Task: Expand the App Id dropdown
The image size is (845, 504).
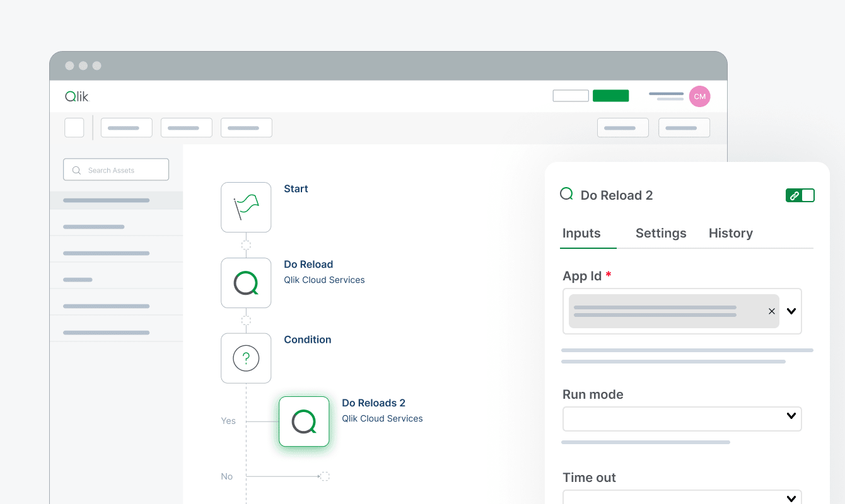Action: coord(791,311)
